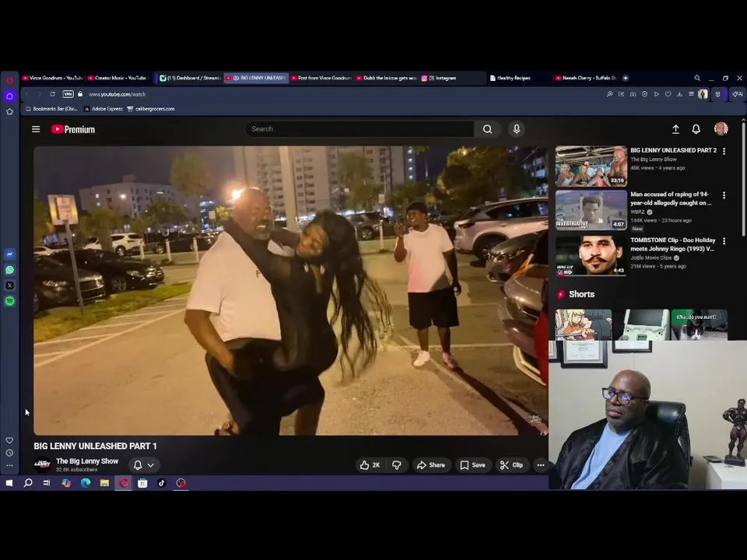Viewport: 747px width, 560px height.
Task: Click the address bar URL www.youtube.com/watch
Action: (117, 94)
